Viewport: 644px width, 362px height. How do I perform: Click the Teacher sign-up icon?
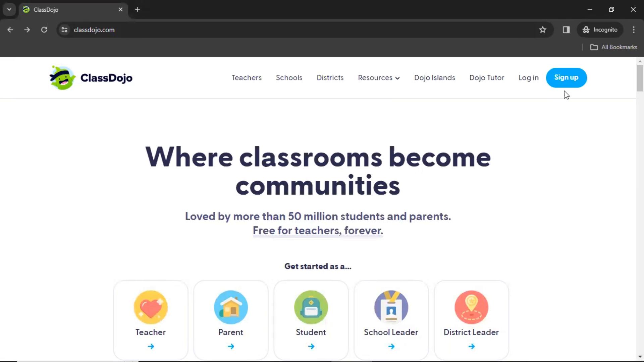(x=150, y=306)
